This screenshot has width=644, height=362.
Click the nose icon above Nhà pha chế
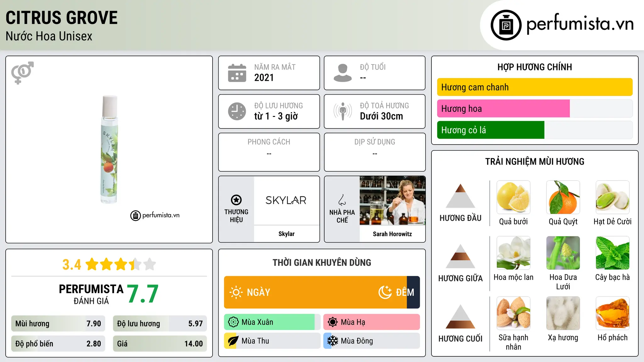pos(342,200)
